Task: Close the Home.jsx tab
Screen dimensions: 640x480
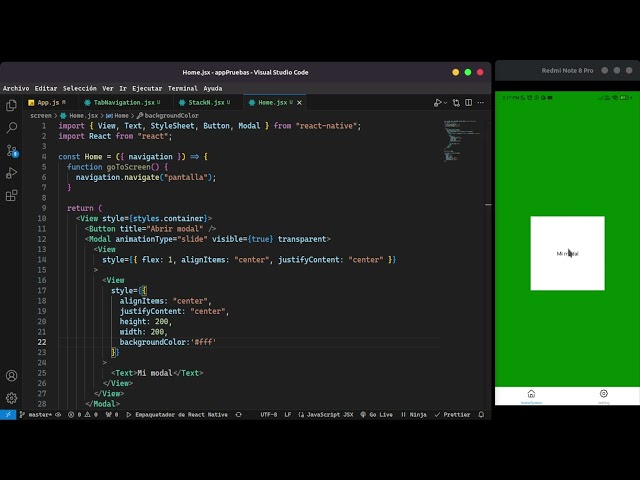Action: click(299, 102)
